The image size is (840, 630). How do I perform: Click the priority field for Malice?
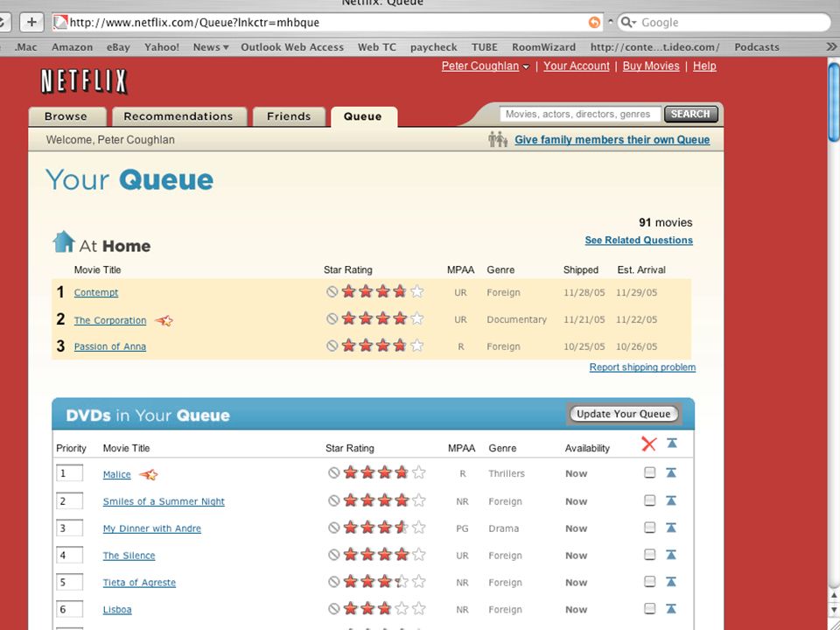(70, 473)
